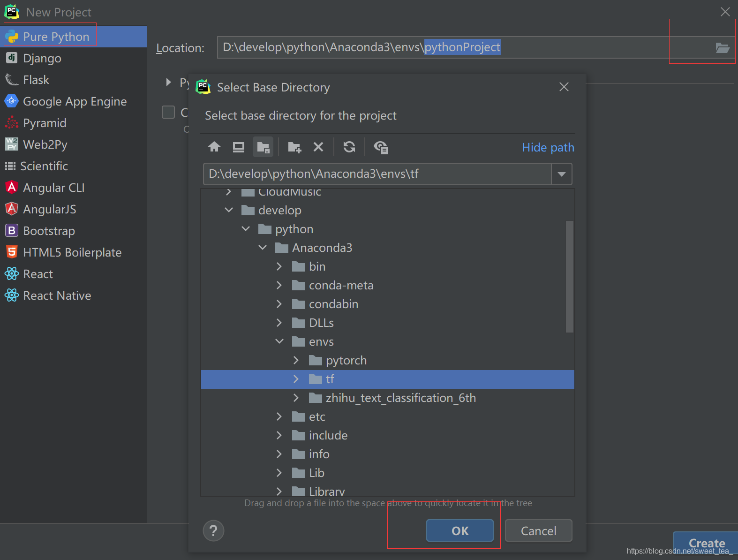Click Create button in New Project
738x560 pixels.
pyautogui.click(x=707, y=543)
